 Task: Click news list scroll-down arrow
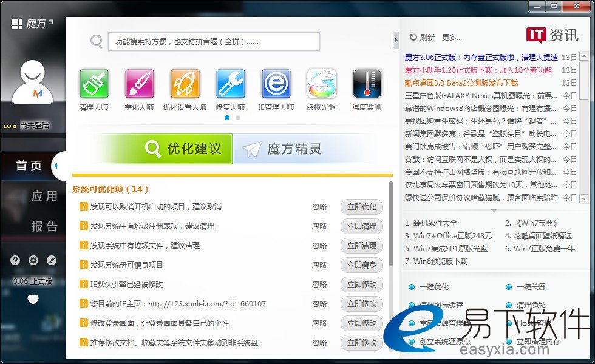coord(584,198)
